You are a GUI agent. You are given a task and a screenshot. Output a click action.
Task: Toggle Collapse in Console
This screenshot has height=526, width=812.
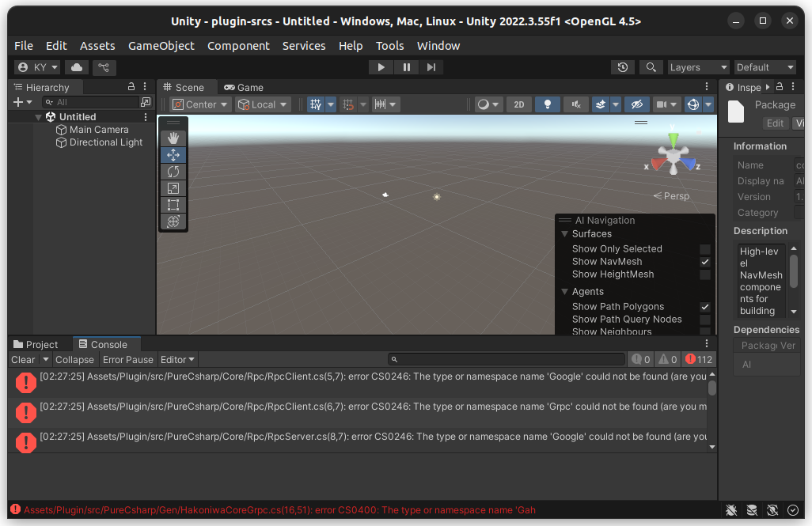[x=74, y=359]
